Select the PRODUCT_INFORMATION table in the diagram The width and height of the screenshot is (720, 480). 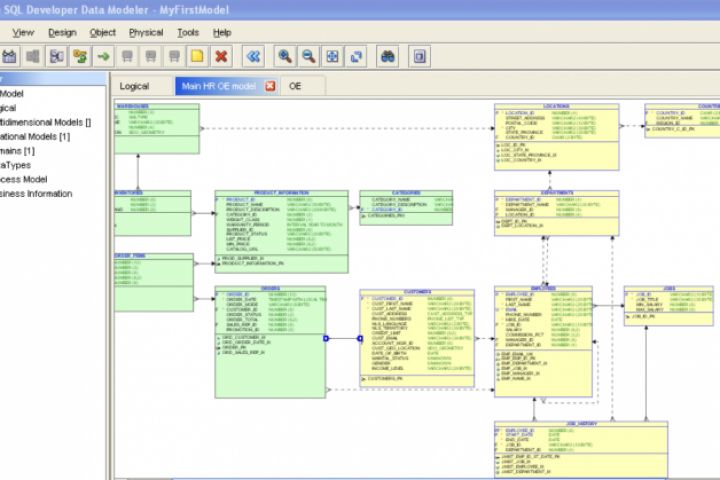tap(281, 232)
